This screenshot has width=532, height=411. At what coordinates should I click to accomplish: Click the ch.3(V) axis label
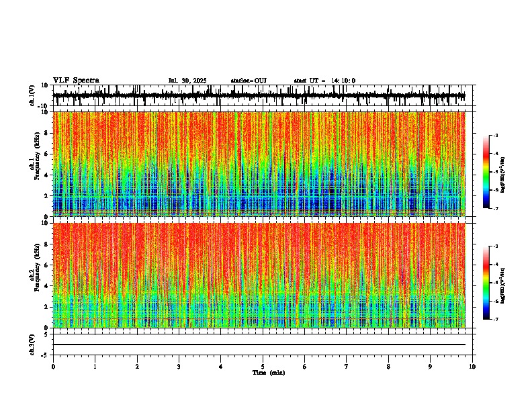pyautogui.click(x=32, y=345)
